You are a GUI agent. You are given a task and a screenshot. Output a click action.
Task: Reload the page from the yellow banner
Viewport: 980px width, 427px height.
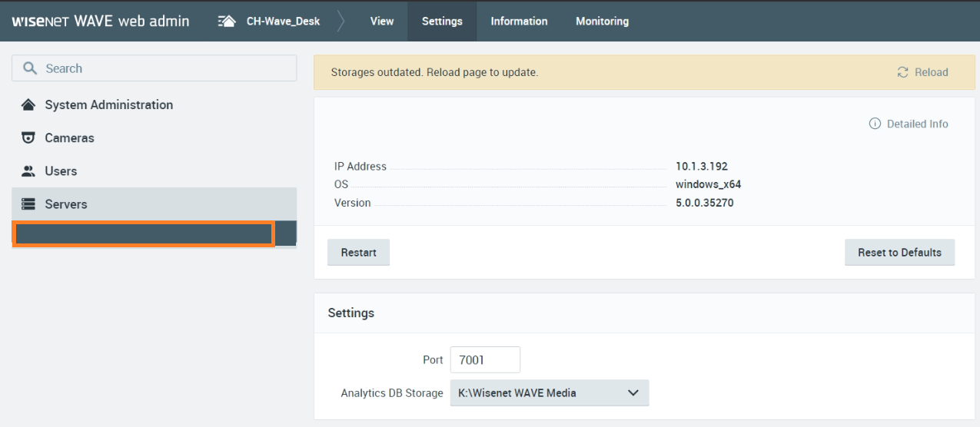[x=922, y=72]
